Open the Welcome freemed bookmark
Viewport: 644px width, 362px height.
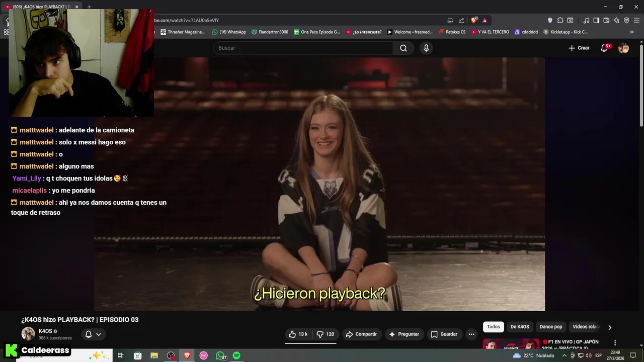click(410, 32)
